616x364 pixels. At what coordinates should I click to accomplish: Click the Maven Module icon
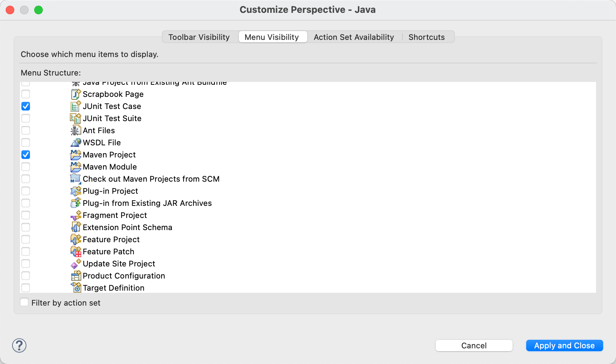(76, 167)
